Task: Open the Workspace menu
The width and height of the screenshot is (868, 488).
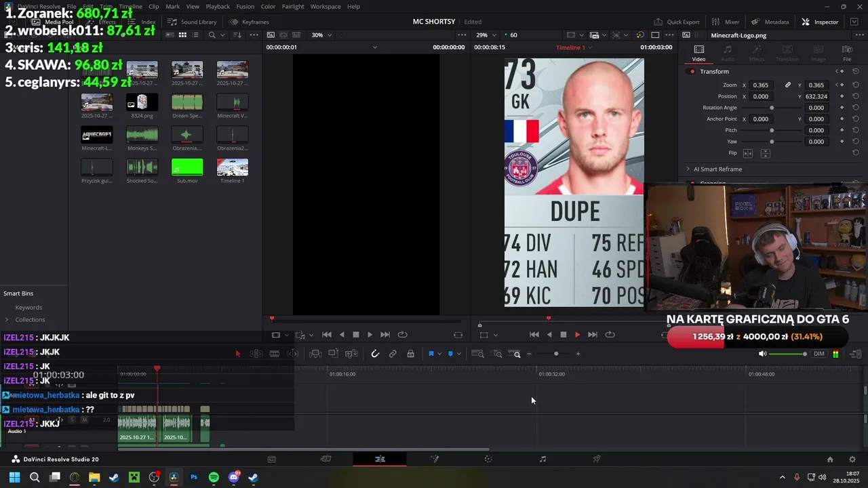Action: pos(325,6)
